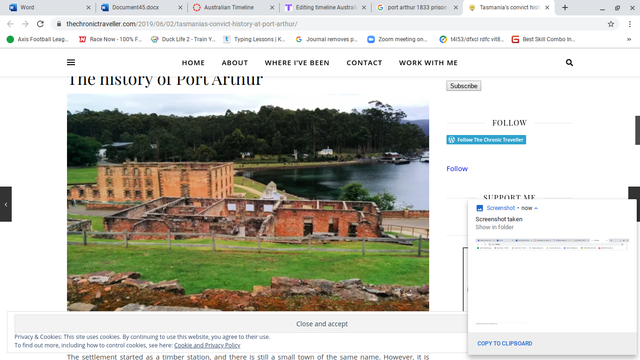Image resolution: width=640 pixels, height=360 pixels.
Task: View site security lock info
Action: click(x=59, y=24)
